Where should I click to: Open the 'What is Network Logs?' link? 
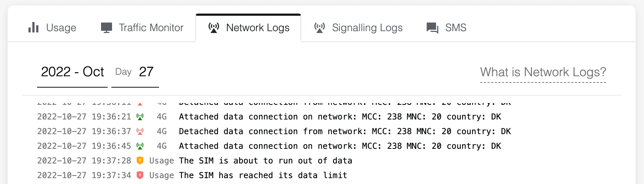click(543, 72)
